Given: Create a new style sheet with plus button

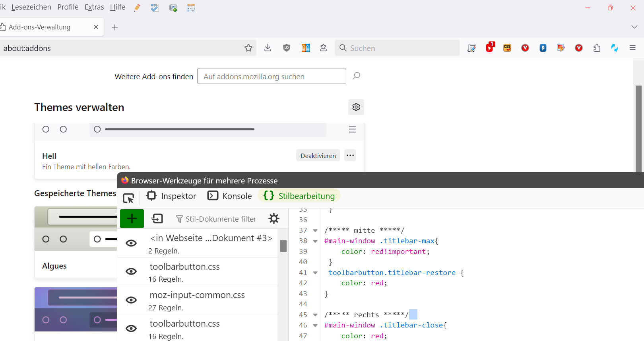Looking at the screenshot, I should (132, 218).
